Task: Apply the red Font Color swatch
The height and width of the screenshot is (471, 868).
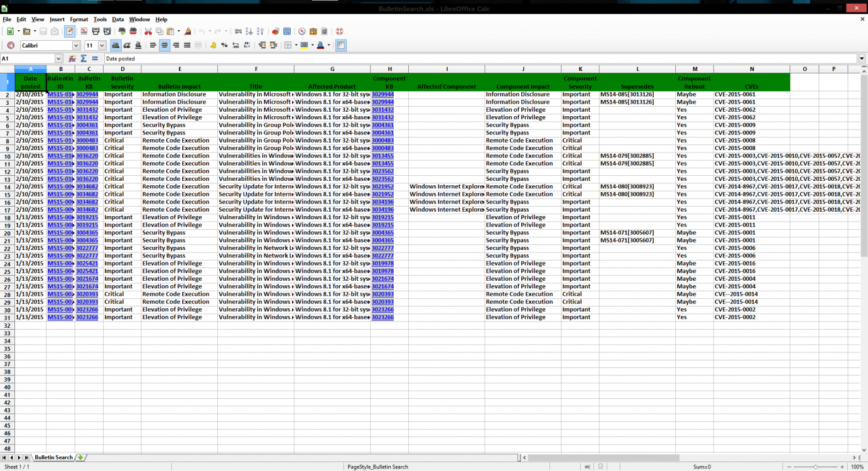Action: point(321,45)
